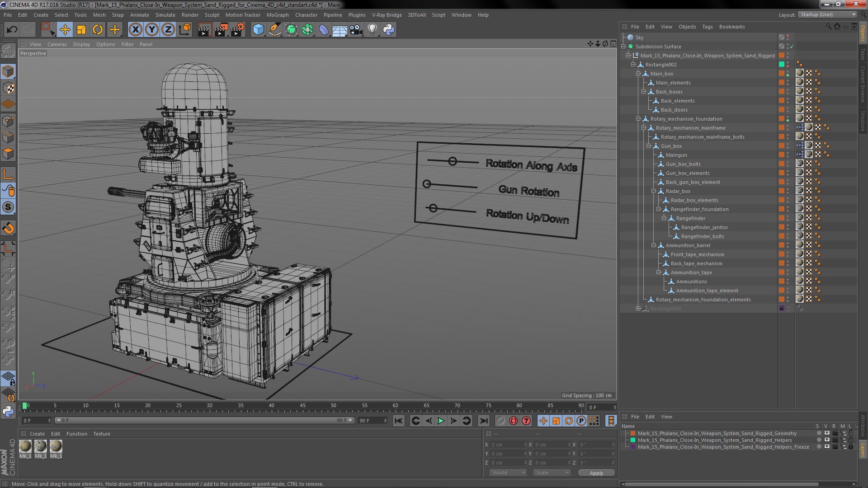The height and width of the screenshot is (488, 868).
Task: Collapse the Main_box tree node
Action: (638, 74)
